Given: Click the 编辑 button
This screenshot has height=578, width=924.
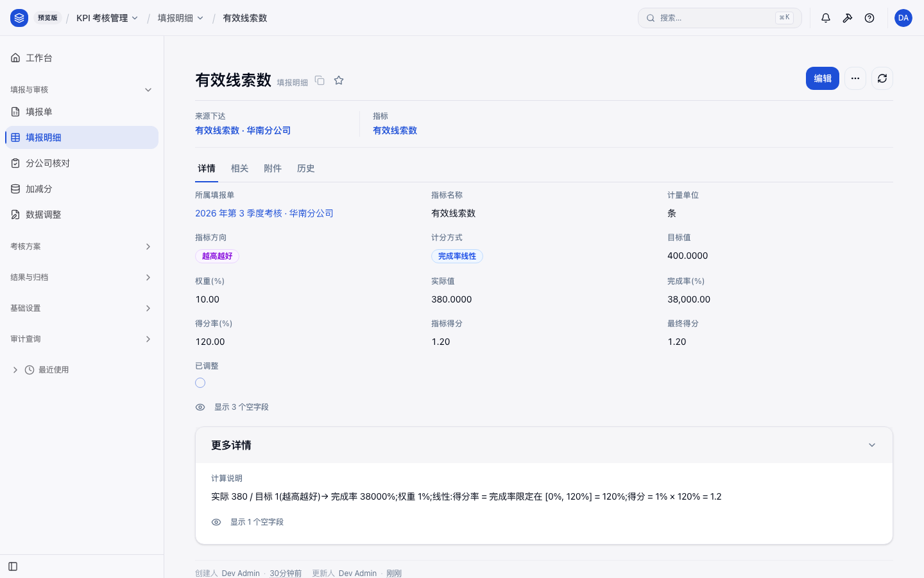Looking at the screenshot, I should click(823, 78).
